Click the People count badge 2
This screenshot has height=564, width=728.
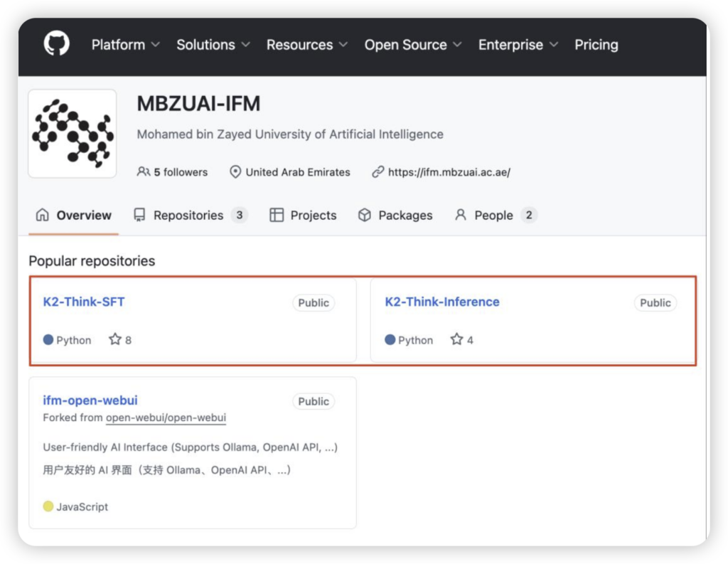528,215
